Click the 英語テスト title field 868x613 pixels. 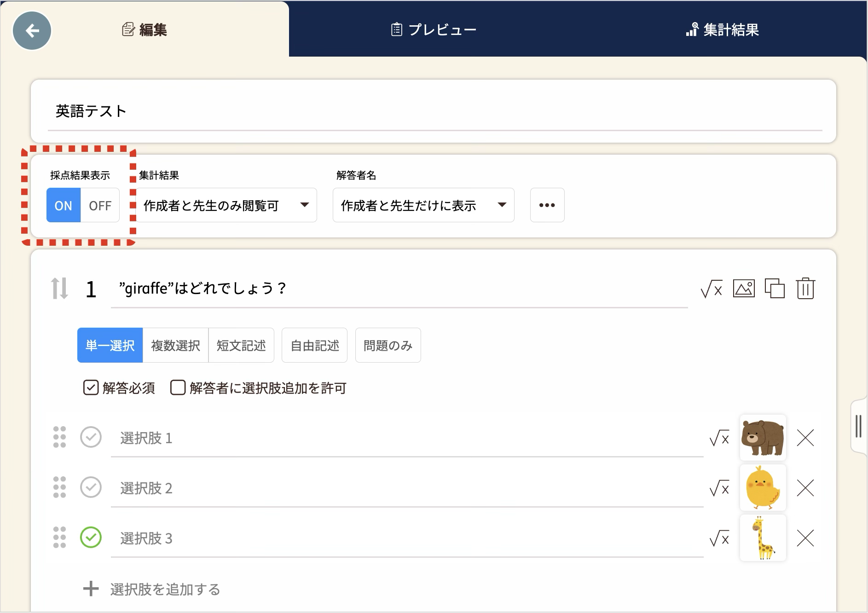point(435,111)
